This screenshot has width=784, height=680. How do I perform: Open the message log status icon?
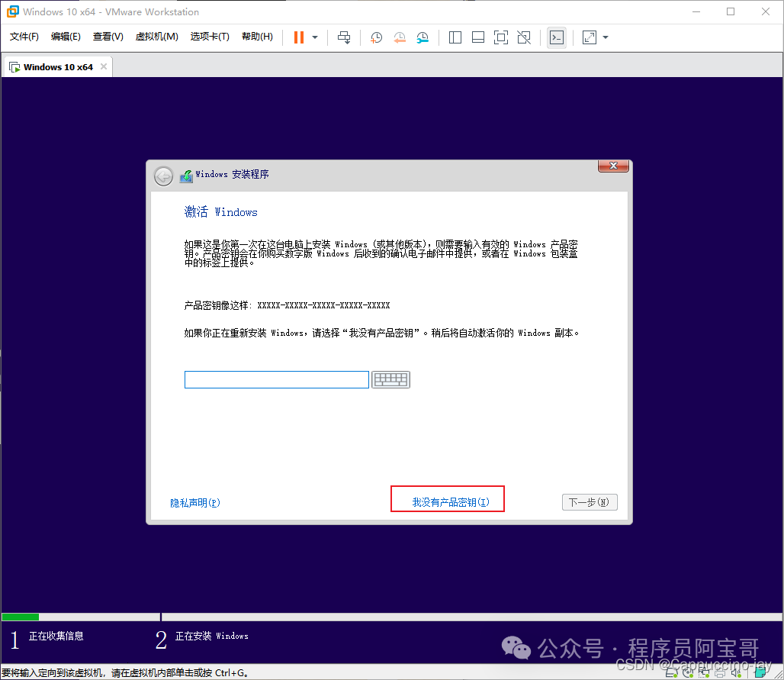760,672
